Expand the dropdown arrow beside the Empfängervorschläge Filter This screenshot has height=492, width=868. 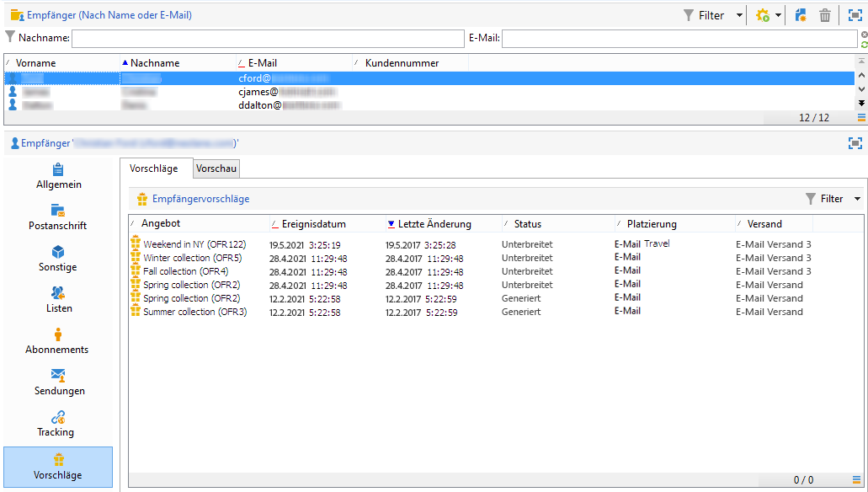coord(857,199)
